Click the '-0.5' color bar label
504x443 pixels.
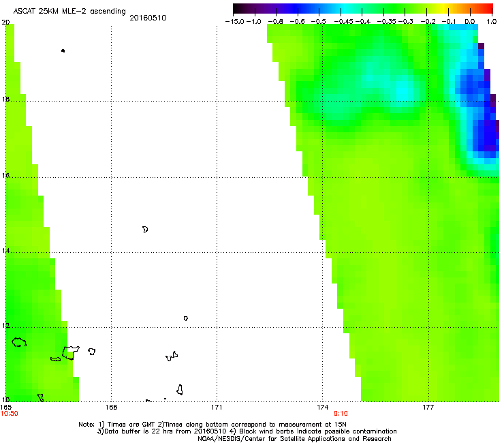[x=318, y=22]
